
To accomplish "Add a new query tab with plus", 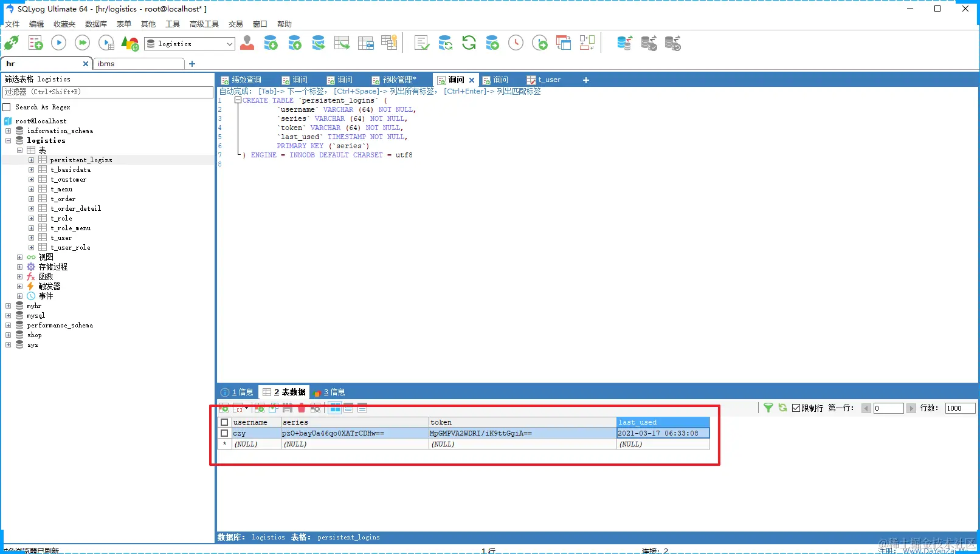I will pos(586,80).
